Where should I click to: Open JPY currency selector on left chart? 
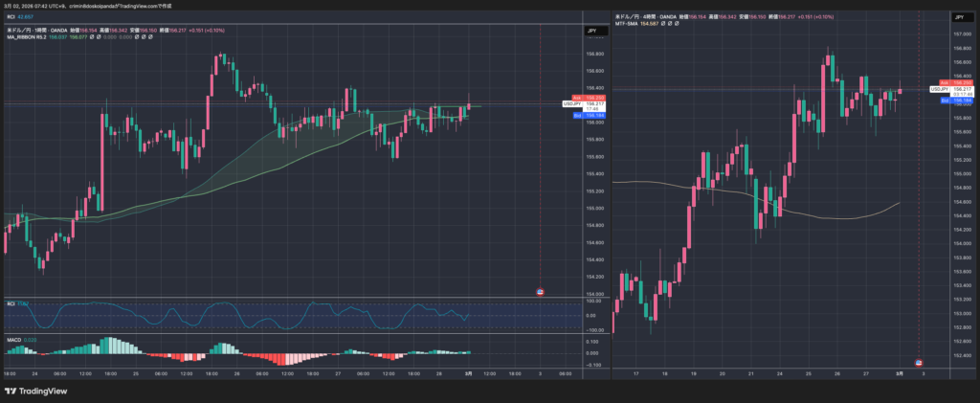pyautogui.click(x=595, y=31)
